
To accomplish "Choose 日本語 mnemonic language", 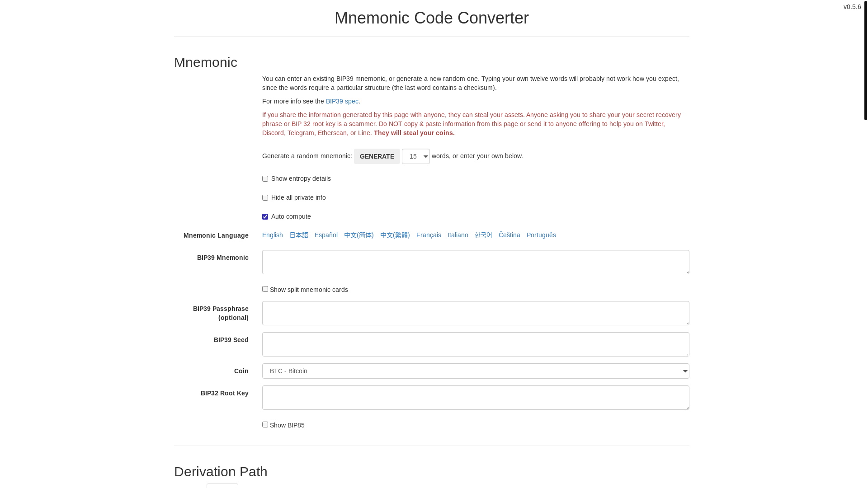I will click(298, 235).
